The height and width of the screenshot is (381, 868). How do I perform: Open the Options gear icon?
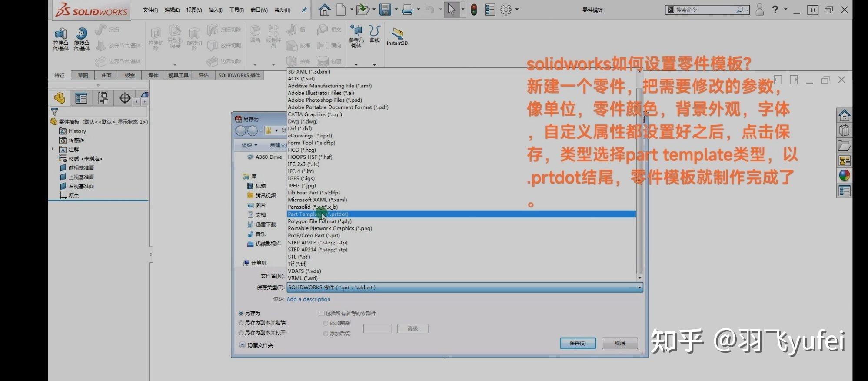[506, 10]
